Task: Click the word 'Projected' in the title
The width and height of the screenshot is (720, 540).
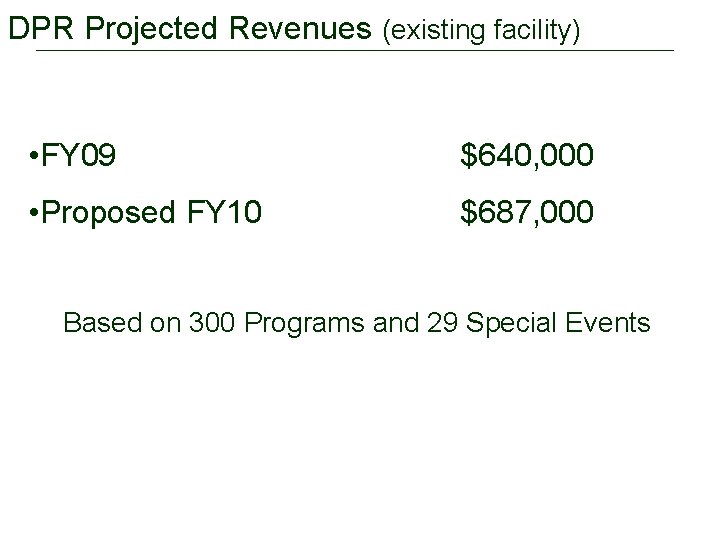Action: coord(151,29)
